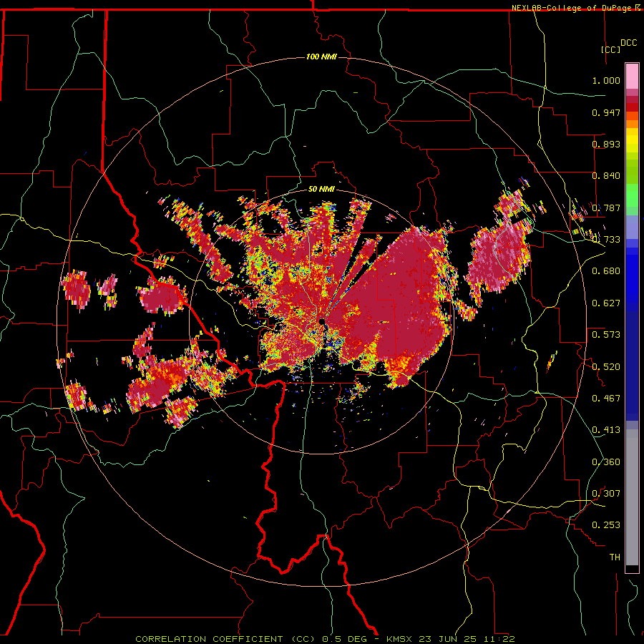The height and width of the screenshot is (644, 644).
Task: Click the TH threshold label on the scale
Action: tap(615, 557)
